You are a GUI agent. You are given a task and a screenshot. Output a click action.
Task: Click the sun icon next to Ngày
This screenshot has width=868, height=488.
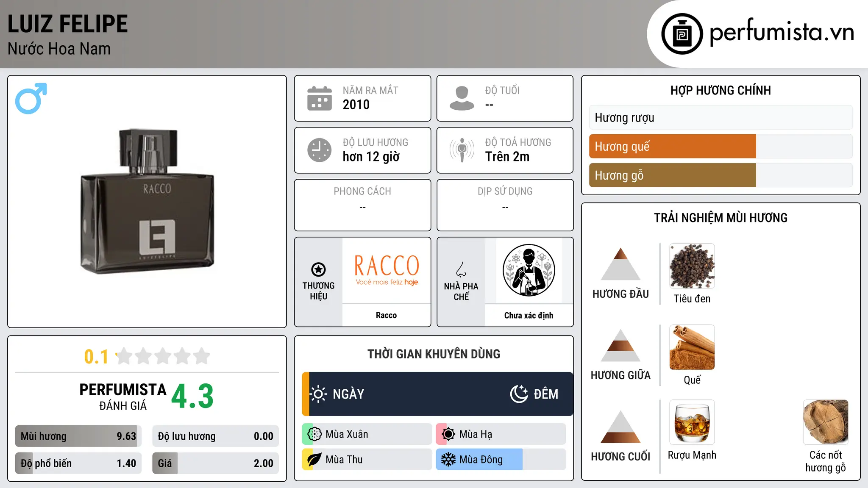tap(318, 394)
